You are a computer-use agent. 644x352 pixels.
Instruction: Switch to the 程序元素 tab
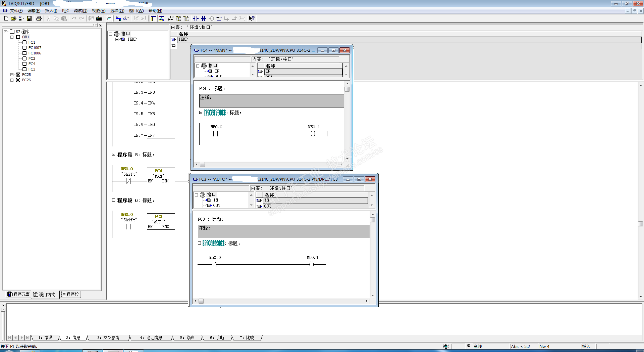(18, 294)
